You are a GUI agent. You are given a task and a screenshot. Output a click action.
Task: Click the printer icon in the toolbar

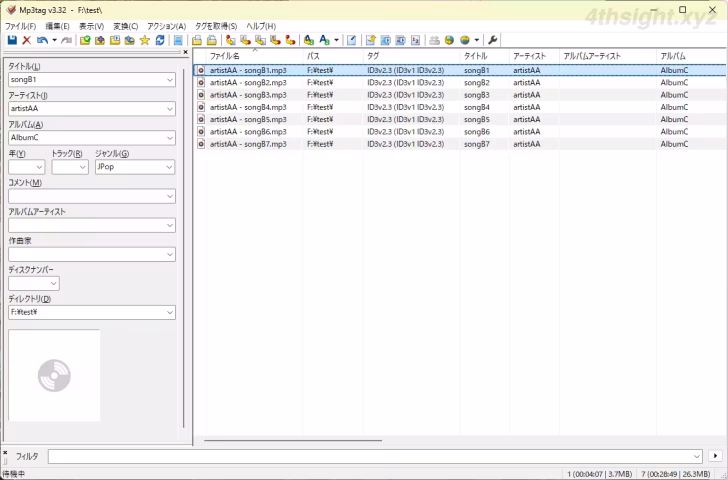pos(434,40)
